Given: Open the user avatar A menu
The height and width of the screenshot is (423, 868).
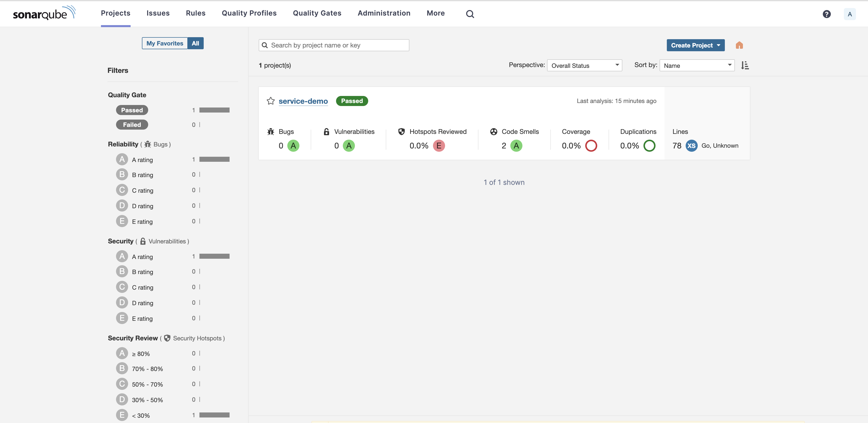Looking at the screenshot, I should 849,14.
